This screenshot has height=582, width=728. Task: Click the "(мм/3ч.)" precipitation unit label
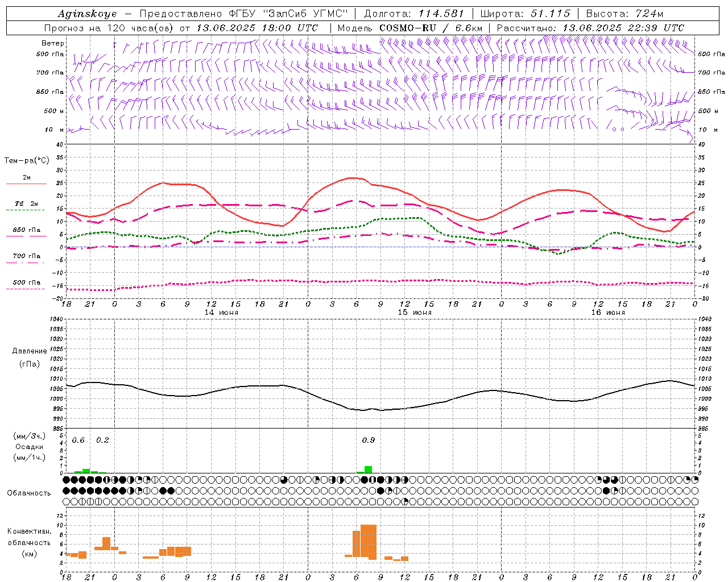tap(30, 436)
